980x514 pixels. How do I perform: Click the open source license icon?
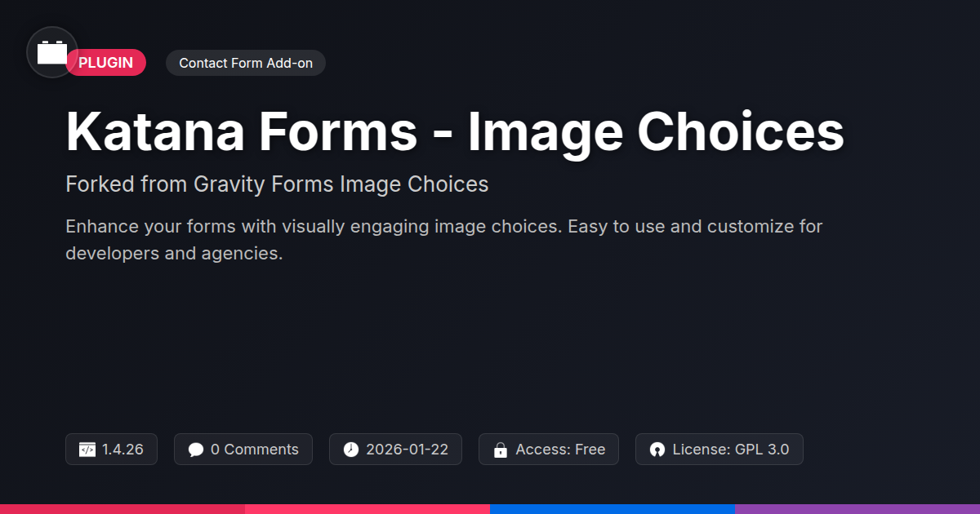coord(657,450)
